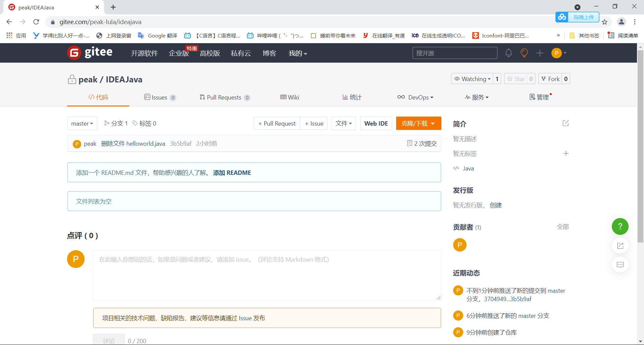This screenshot has height=345, width=644.
Task: Click the 分支 1 link
Action: pyautogui.click(x=116, y=123)
